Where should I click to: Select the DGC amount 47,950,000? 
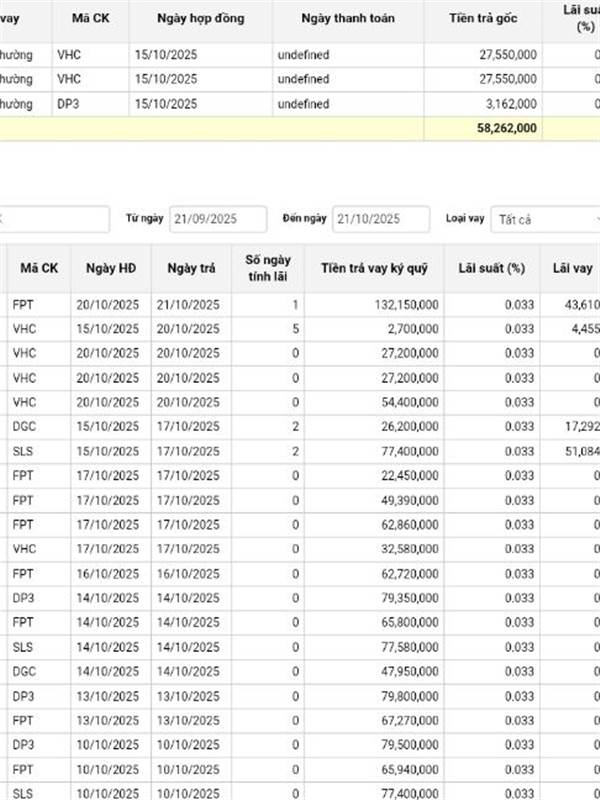coord(410,671)
